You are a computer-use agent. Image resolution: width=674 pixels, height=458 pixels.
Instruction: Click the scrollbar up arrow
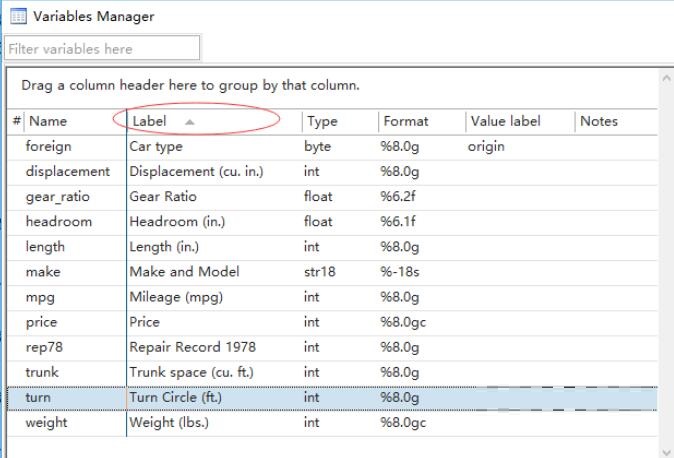(666, 78)
